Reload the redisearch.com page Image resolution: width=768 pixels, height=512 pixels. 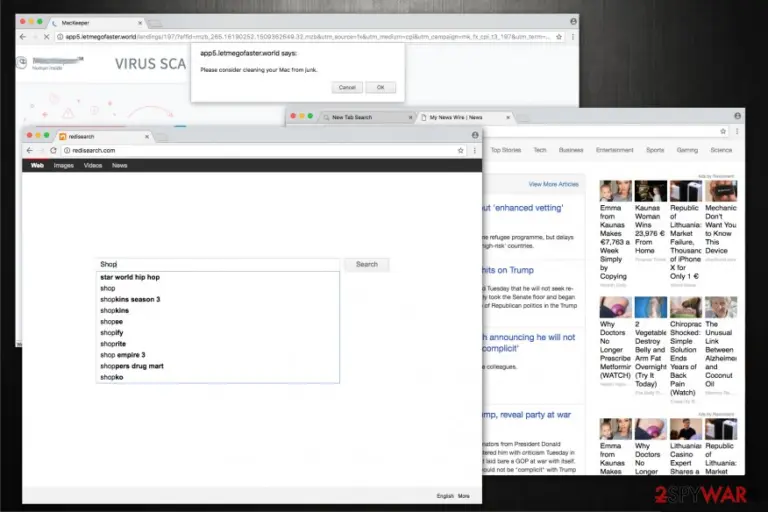(53, 150)
